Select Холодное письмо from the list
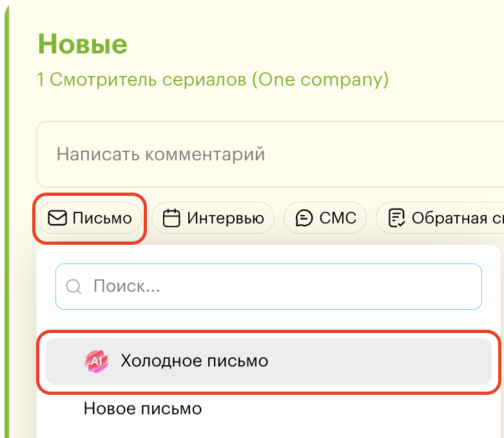The height and width of the screenshot is (438, 504). [193, 361]
